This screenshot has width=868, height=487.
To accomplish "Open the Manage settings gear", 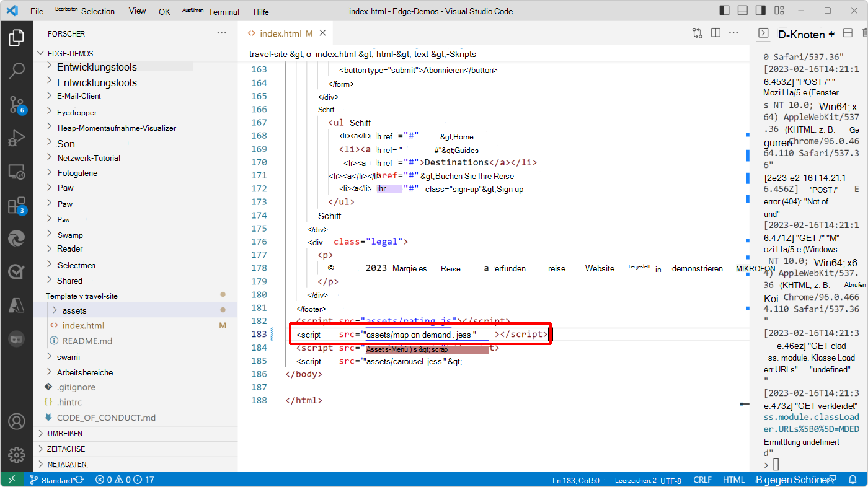I will coord(16,455).
